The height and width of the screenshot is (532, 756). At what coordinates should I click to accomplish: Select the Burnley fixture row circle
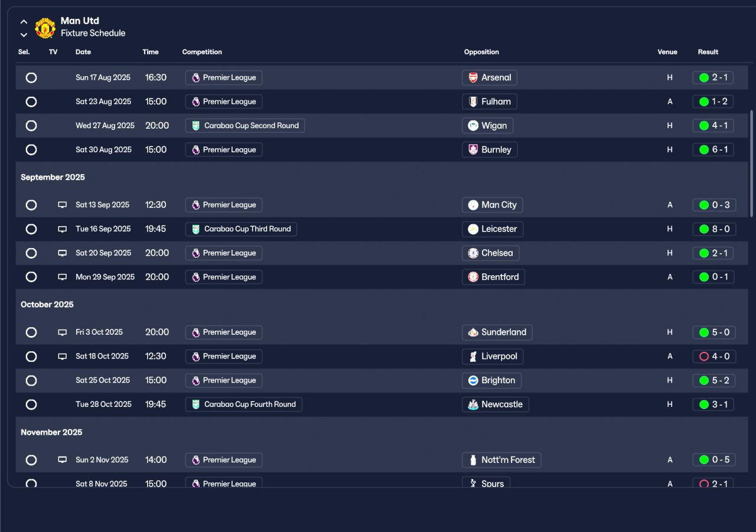(x=31, y=150)
